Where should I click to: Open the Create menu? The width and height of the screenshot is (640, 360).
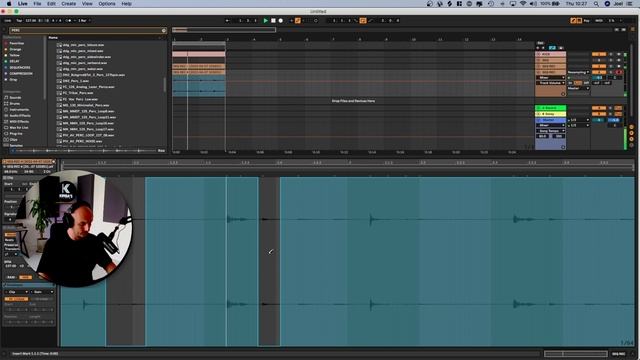tap(69, 4)
